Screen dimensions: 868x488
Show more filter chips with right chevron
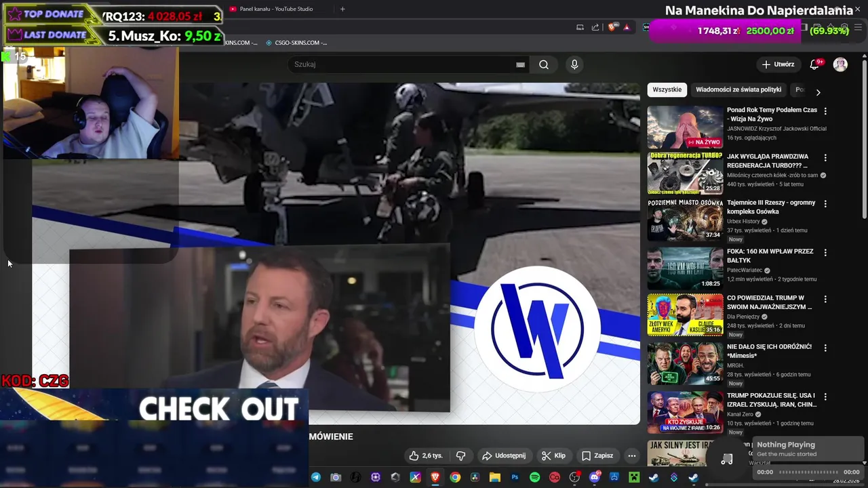pyautogui.click(x=818, y=92)
